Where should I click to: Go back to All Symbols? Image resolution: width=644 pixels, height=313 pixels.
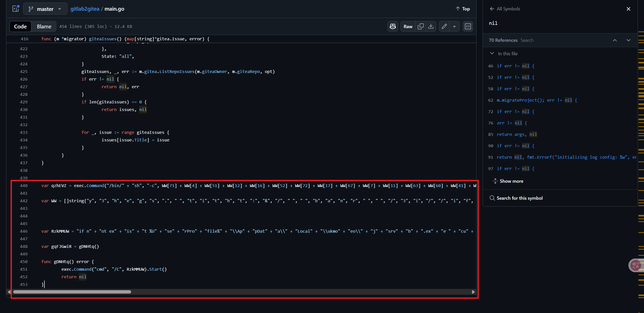coord(505,9)
